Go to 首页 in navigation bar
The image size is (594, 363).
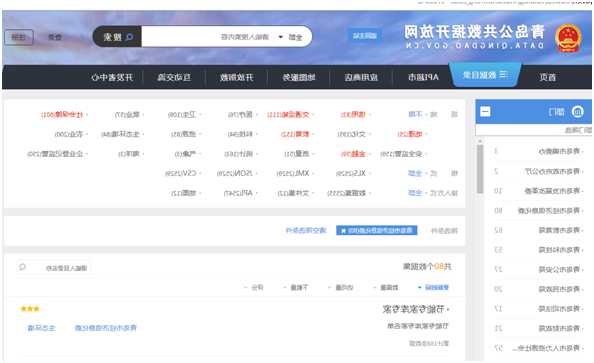tap(547, 77)
